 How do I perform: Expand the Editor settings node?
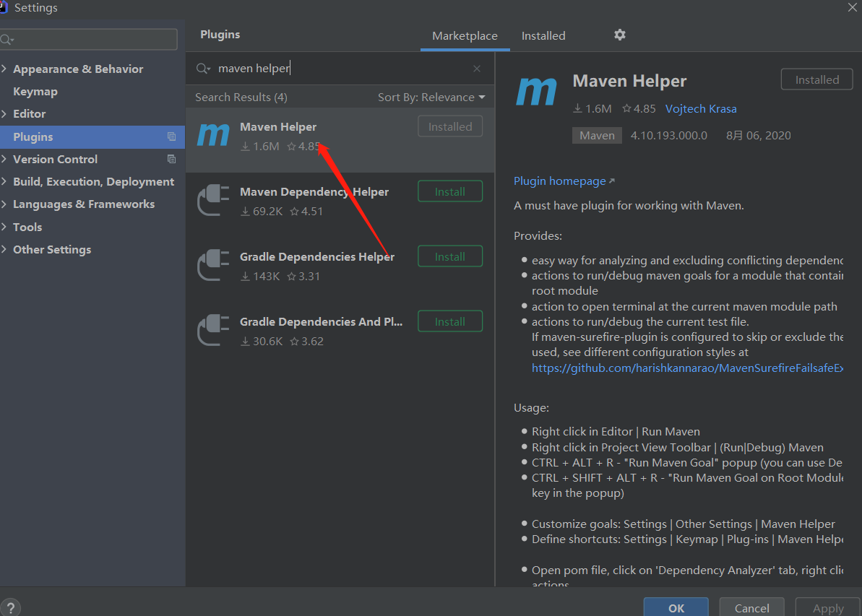point(4,114)
